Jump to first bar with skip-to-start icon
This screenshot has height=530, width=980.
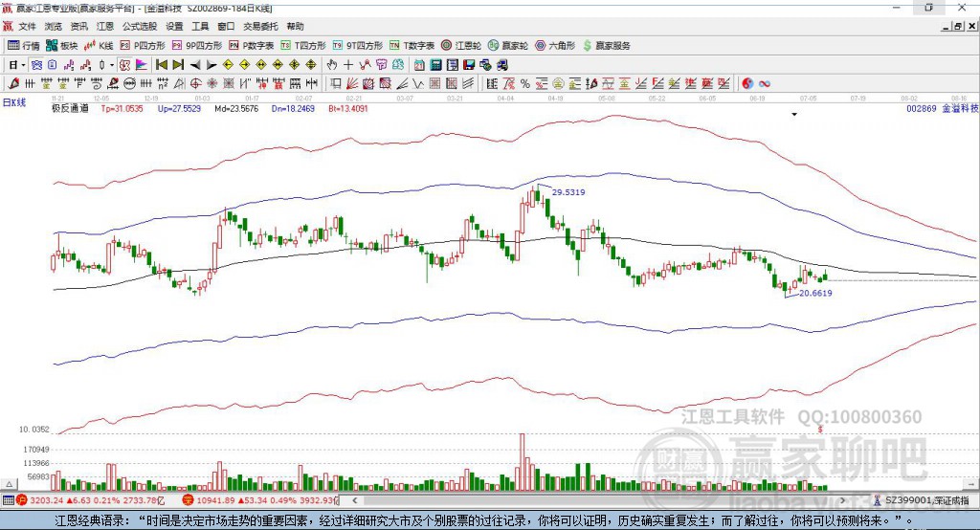161,65
